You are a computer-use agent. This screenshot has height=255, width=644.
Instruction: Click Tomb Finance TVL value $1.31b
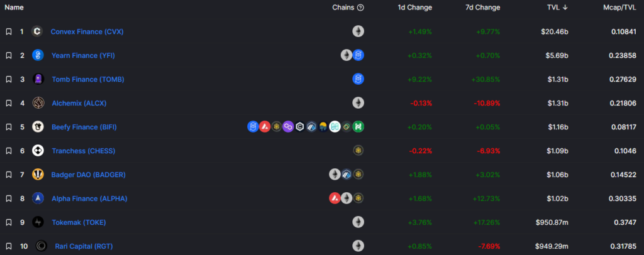pos(557,79)
